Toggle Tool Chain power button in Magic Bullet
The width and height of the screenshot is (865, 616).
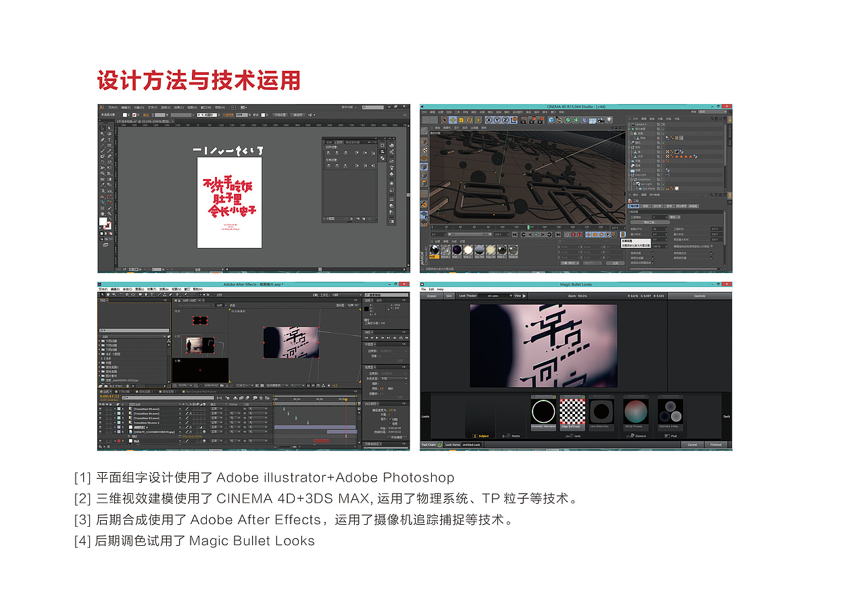439,444
